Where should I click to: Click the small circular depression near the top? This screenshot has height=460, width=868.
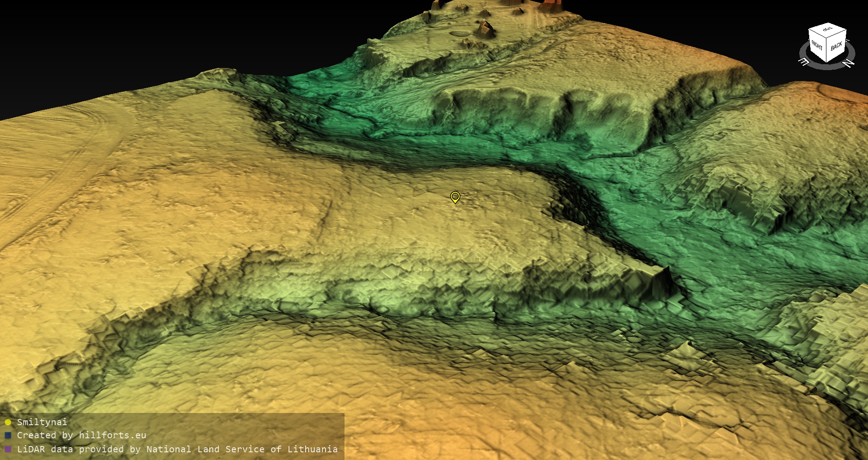click(459, 33)
